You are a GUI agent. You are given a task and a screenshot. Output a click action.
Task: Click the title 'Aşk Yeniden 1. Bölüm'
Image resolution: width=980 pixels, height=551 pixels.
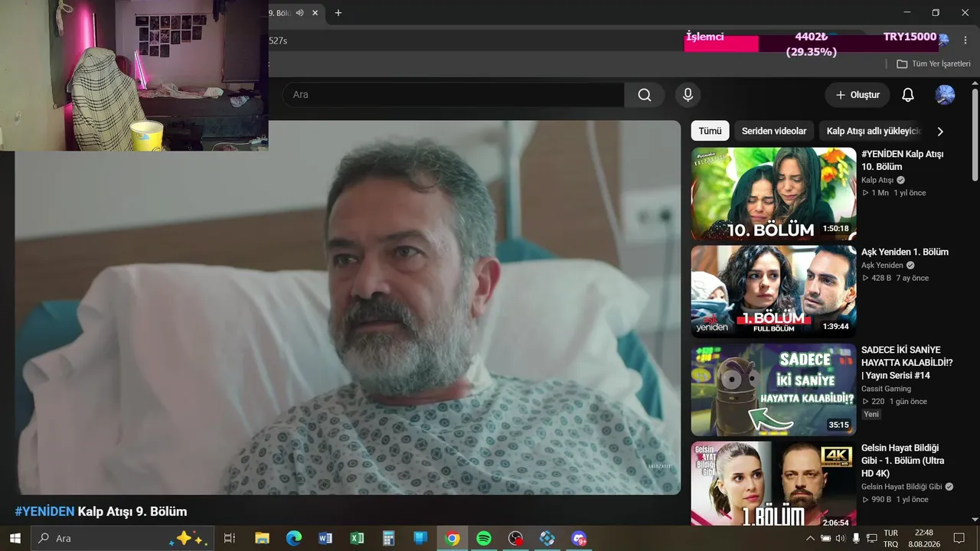pyautogui.click(x=905, y=252)
